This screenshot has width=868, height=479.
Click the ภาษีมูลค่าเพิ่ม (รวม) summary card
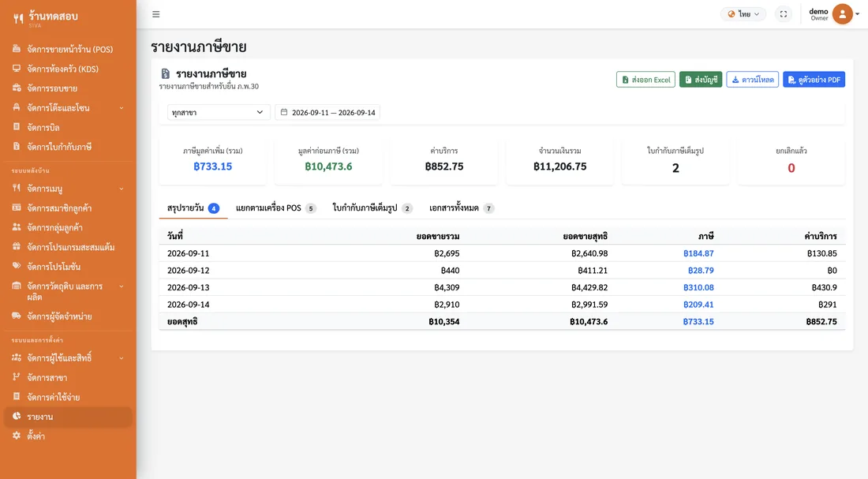212,161
